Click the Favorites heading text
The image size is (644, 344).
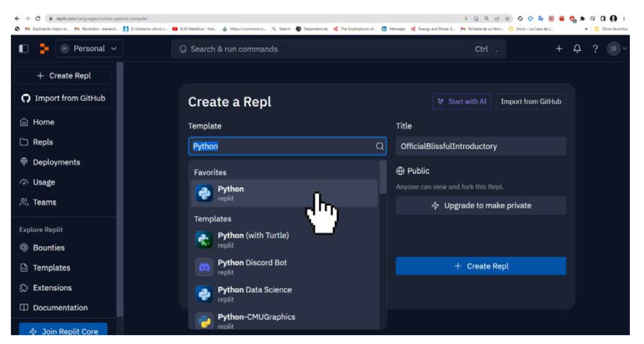pos(210,173)
